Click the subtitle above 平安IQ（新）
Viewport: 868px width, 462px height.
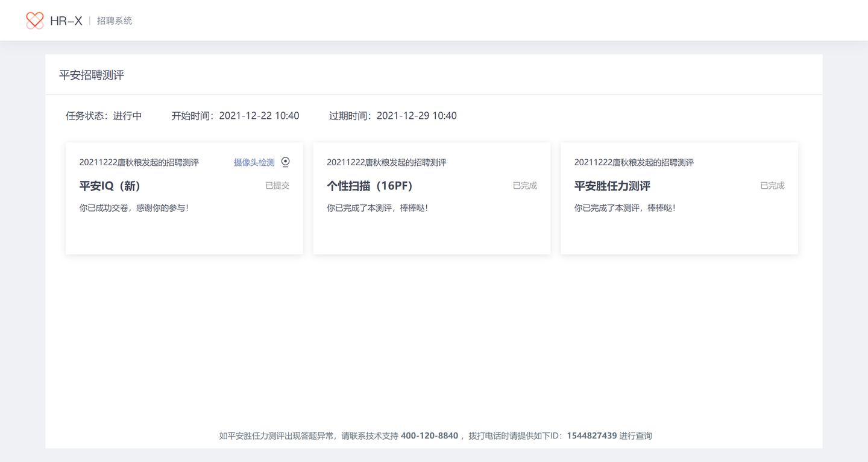point(139,162)
